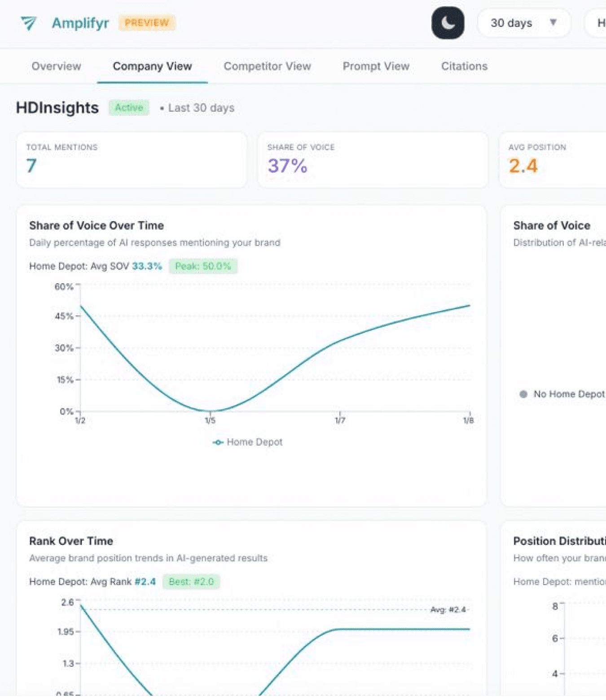Toggle dark mode with the moon icon
This screenshot has width=606, height=700.
448,23
